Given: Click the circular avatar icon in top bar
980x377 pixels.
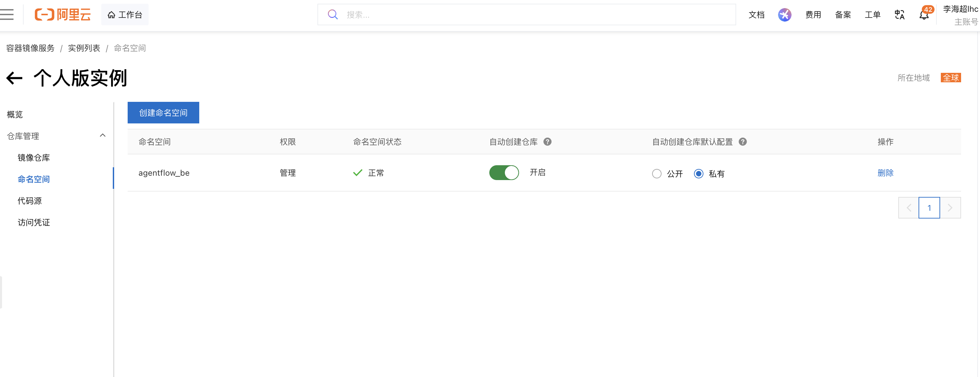Looking at the screenshot, I should [784, 14].
